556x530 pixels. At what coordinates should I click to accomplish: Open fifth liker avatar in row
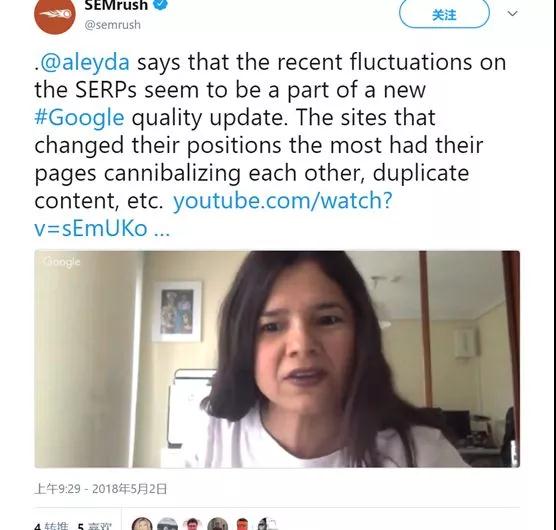click(243, 524)
